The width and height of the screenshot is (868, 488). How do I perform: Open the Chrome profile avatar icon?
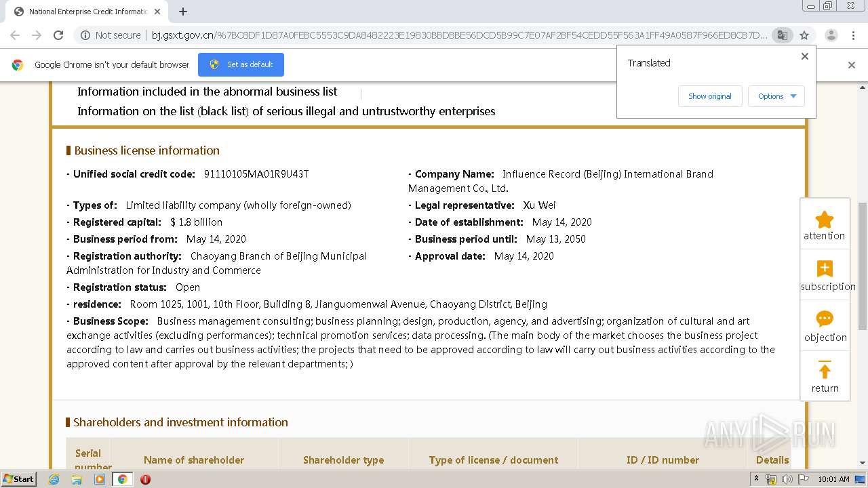coord(831,35)
